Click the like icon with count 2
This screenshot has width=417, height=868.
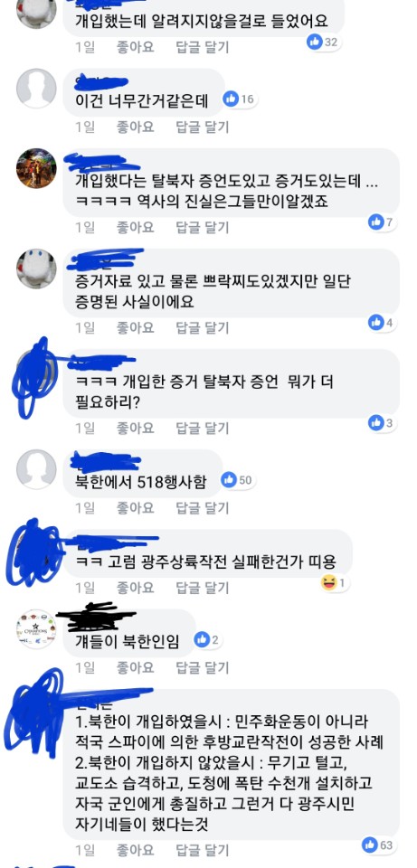pos(202,640)
